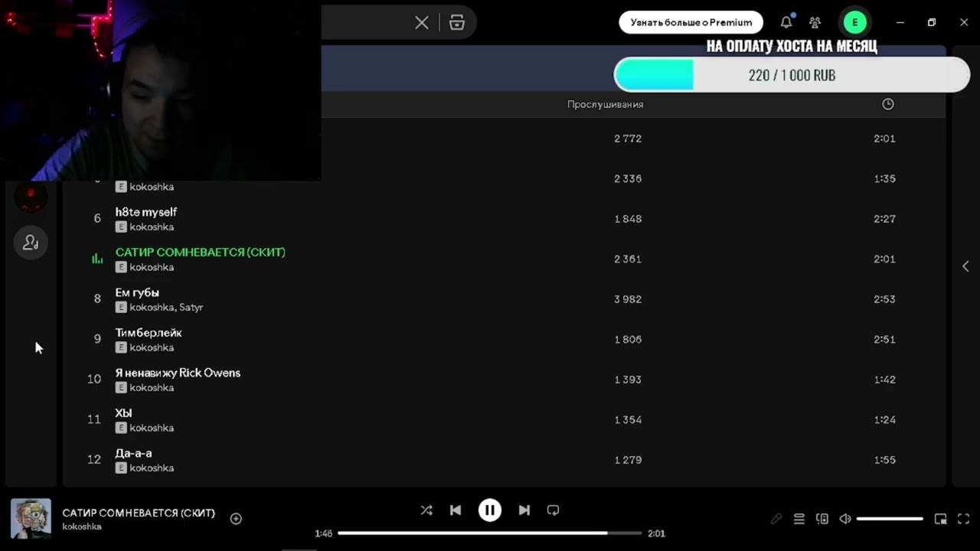Click the duration 1:24 of ХЫ
This screenshot has height=551, width=980.
click(884, 419)
